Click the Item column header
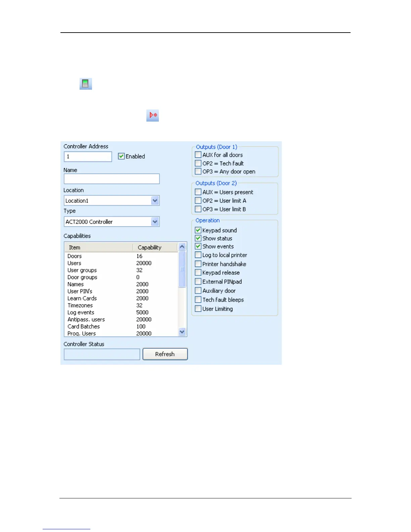 click(x=99, y=248)
